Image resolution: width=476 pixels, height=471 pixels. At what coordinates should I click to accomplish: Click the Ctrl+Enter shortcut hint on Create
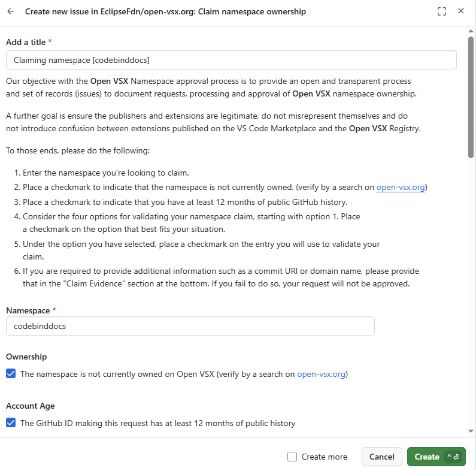[453, 457]
